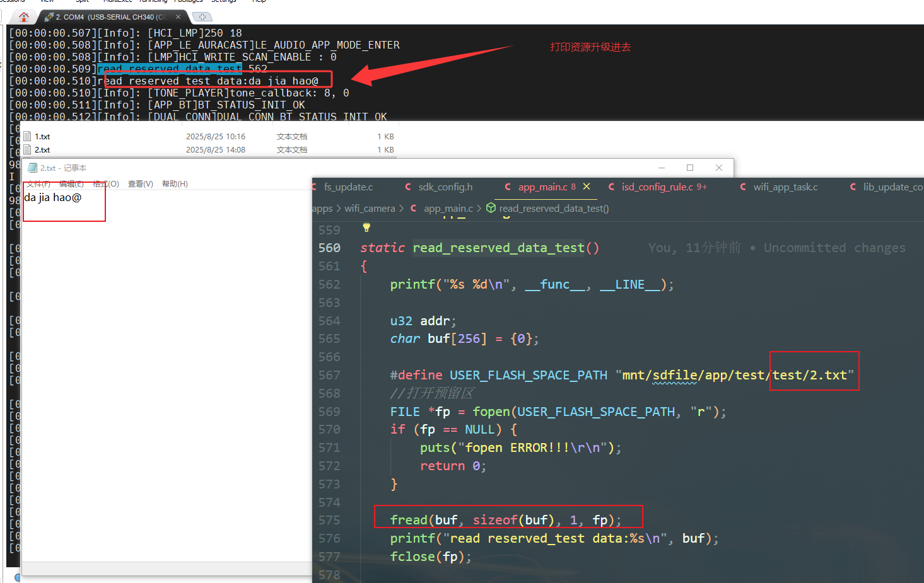Open the 查看(V) menu in Notepad
The height and width of the screenshot is (583, 924).
pos(141,184)
